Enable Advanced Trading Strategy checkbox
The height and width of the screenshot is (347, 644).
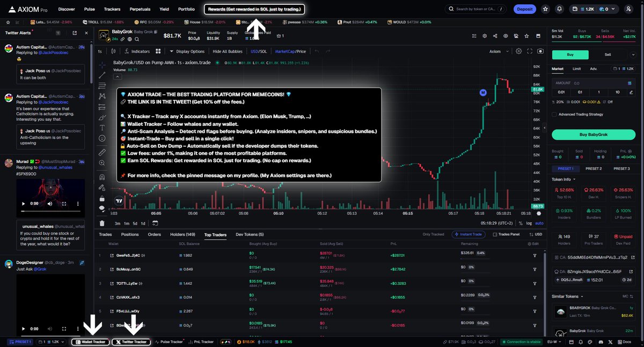coord(554,114)
